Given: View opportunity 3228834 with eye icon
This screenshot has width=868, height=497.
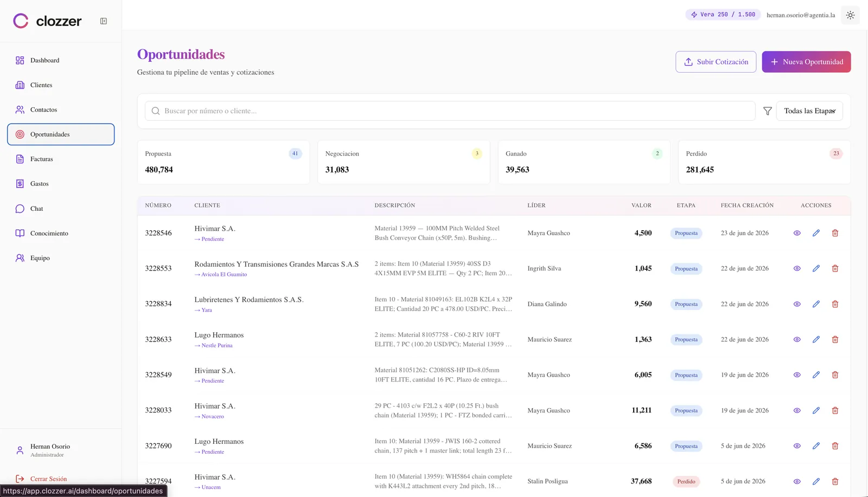Looking at the screenshot, I should point(797,304).
